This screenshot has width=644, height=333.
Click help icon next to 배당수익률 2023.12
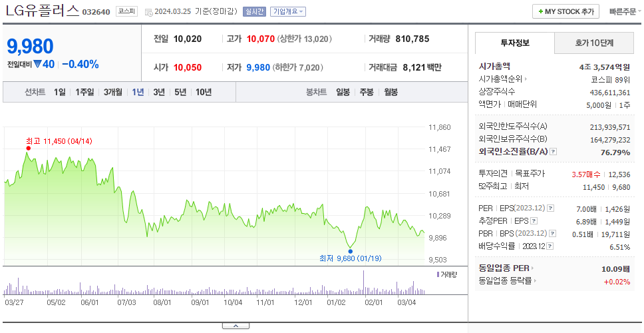(550, 246)
